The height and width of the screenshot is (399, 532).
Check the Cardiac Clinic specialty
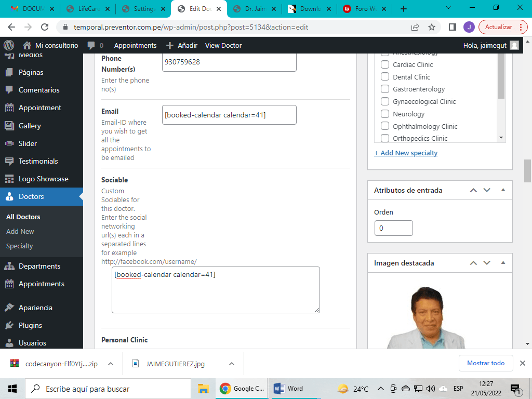pos(385,64)
